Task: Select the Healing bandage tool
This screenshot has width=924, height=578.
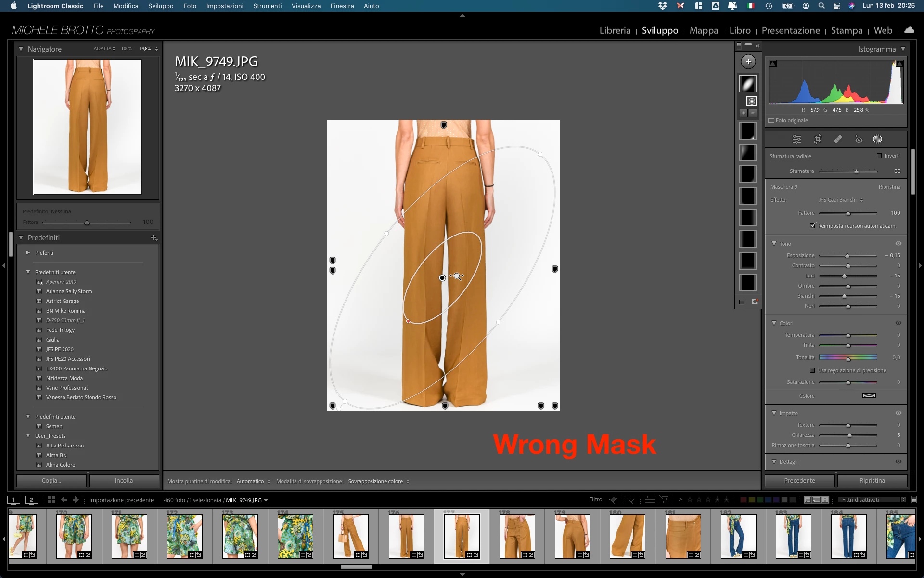Action: [838, 139]
